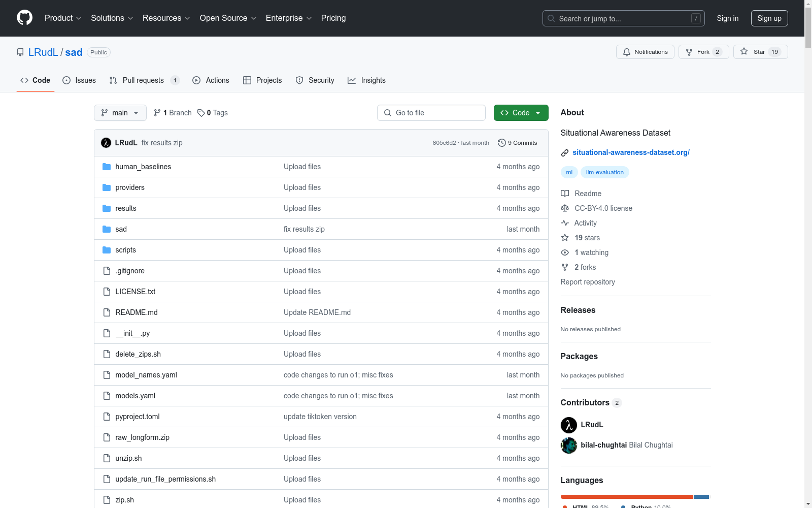Click the LRudL avatar in commit header
The height and width of the screenshot is (508, 812).
(106, 143)
